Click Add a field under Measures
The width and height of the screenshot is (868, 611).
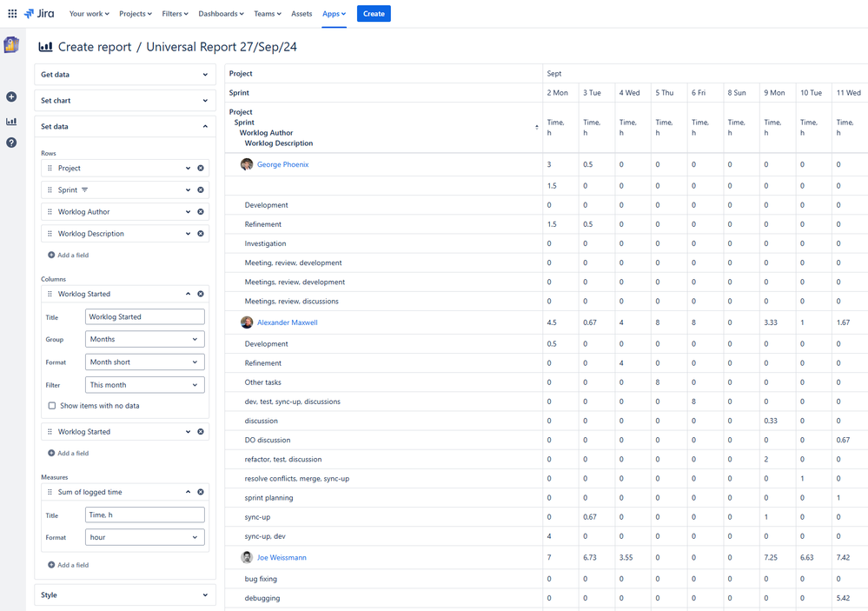(x=68, y=565)
